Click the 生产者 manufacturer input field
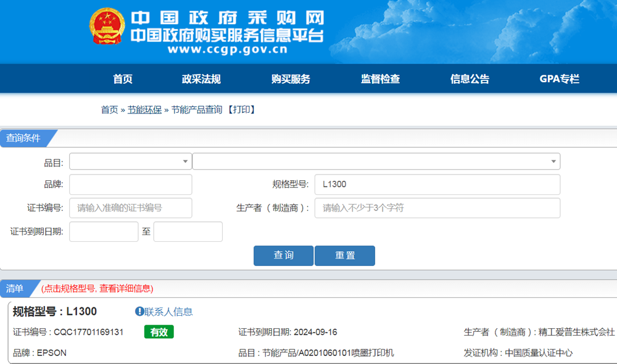 click(437, 208)
